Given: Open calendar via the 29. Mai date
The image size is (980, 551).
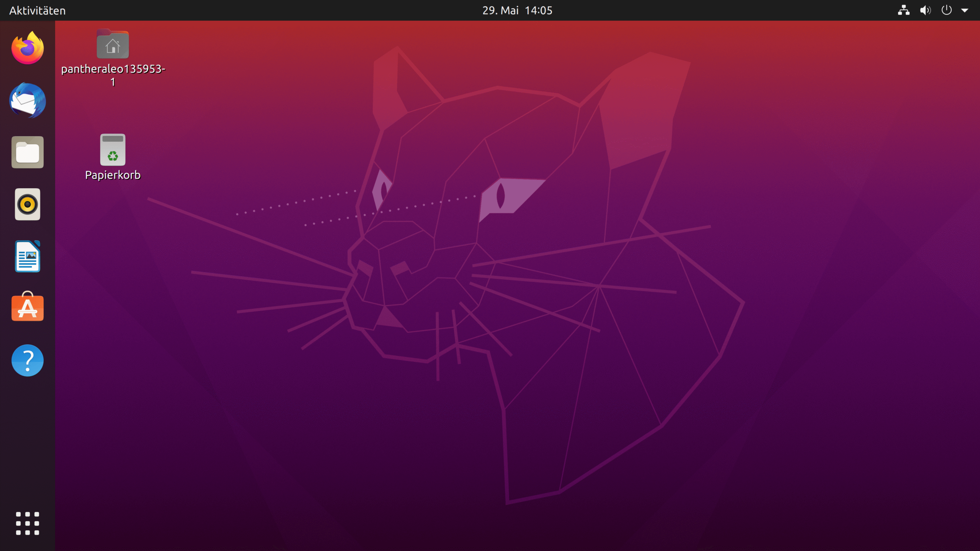Looking at the screenshot, I should [500, 10].
